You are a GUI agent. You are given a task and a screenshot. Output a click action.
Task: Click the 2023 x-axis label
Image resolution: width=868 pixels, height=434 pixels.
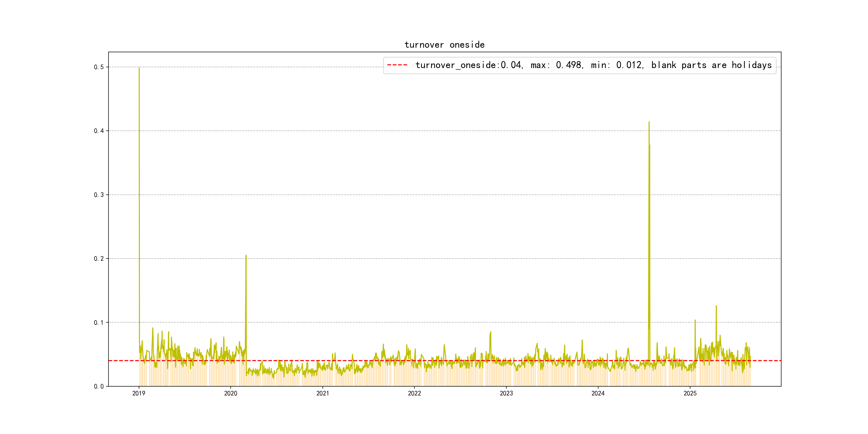pos(506,393)
